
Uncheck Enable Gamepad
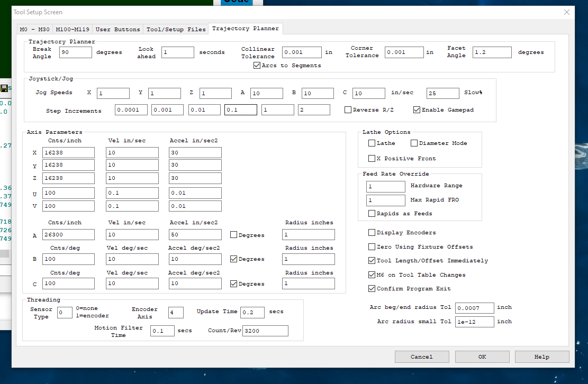tap(417, 110)
